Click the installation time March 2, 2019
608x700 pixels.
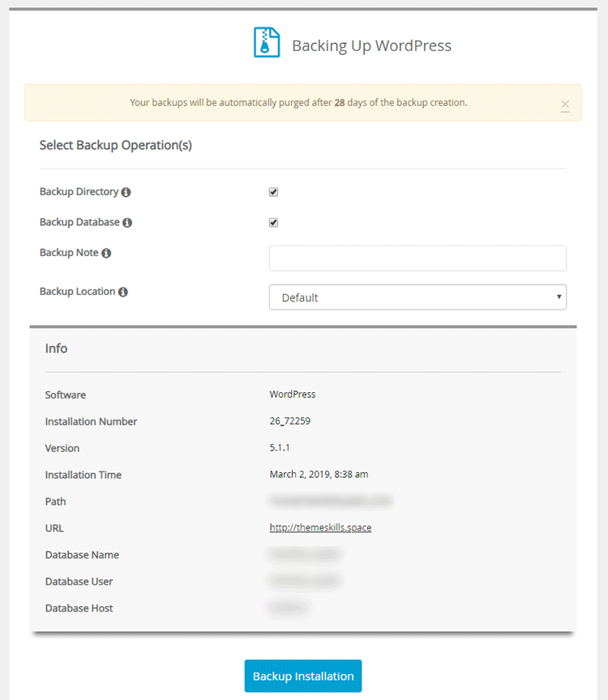pos(319,474)
